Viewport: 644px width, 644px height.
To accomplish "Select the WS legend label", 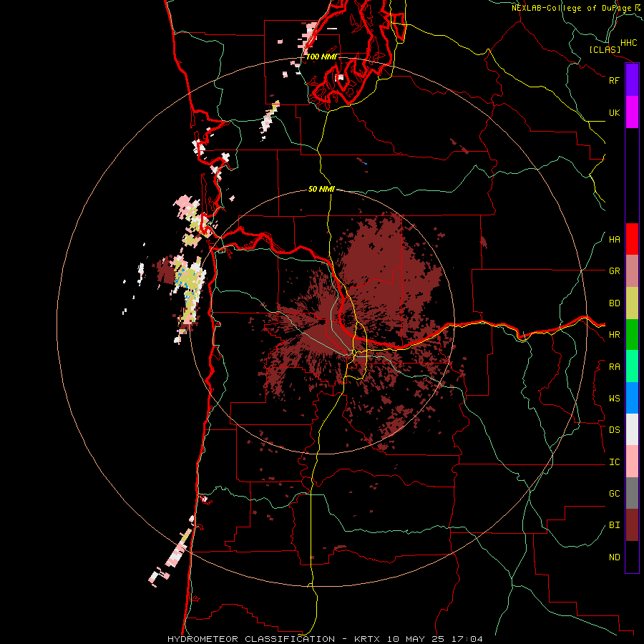I will tap(614, 399).
